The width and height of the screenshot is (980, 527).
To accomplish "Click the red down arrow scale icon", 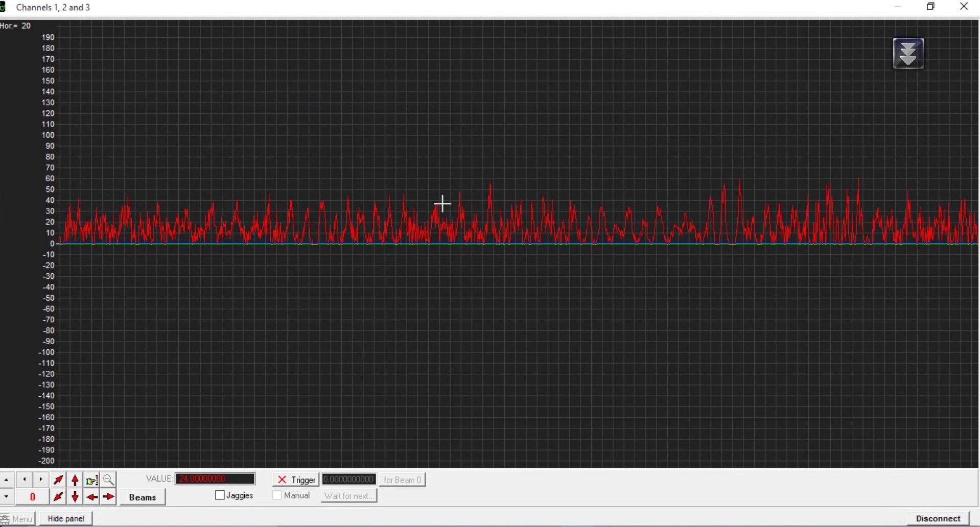I will [x=75, y=496].
